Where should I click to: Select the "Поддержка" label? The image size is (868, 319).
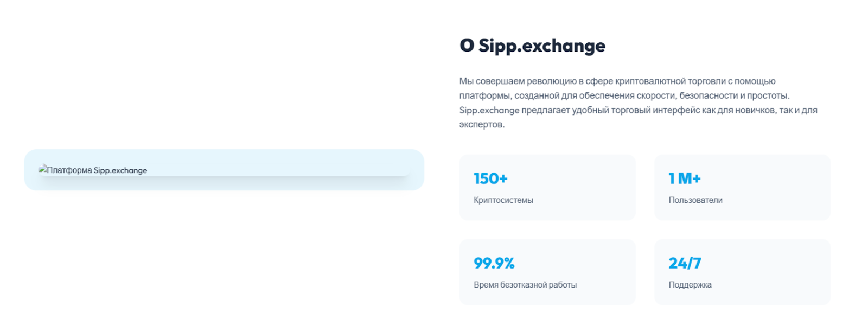[x=690, y=285]
